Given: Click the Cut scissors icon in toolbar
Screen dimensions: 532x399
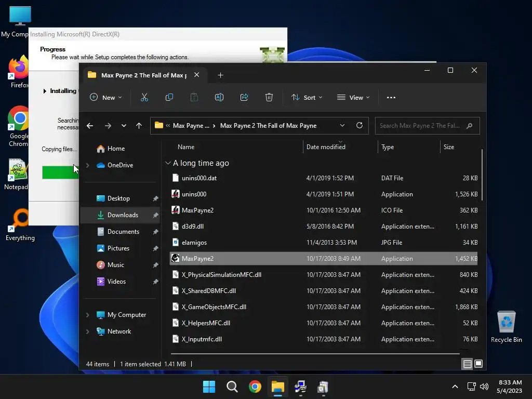Looking at the screenshot, I should (144, 97).
